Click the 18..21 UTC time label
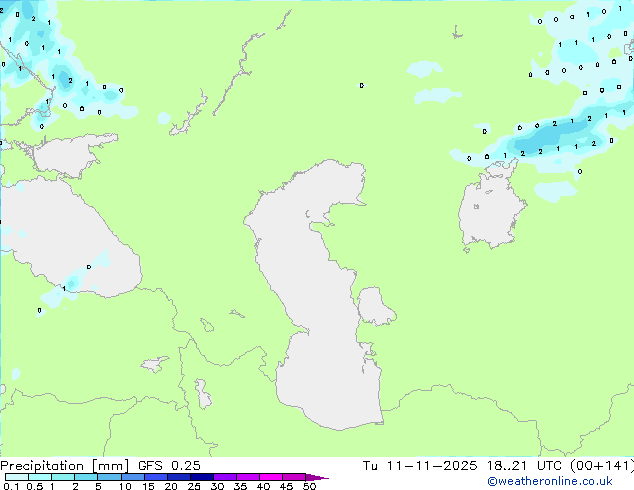Screen dimensions: 634x490 [x=525, y=466]
